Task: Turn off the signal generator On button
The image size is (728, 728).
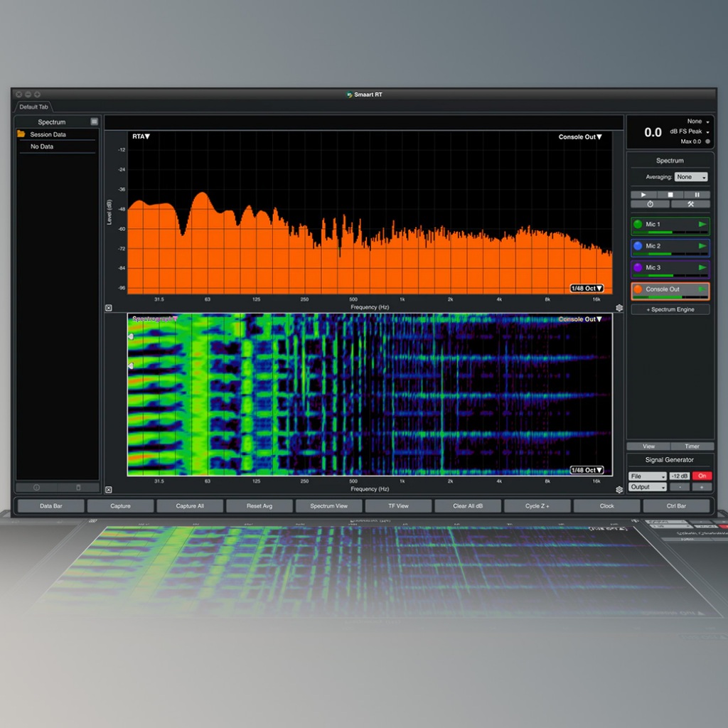Action: coord(702,476)
